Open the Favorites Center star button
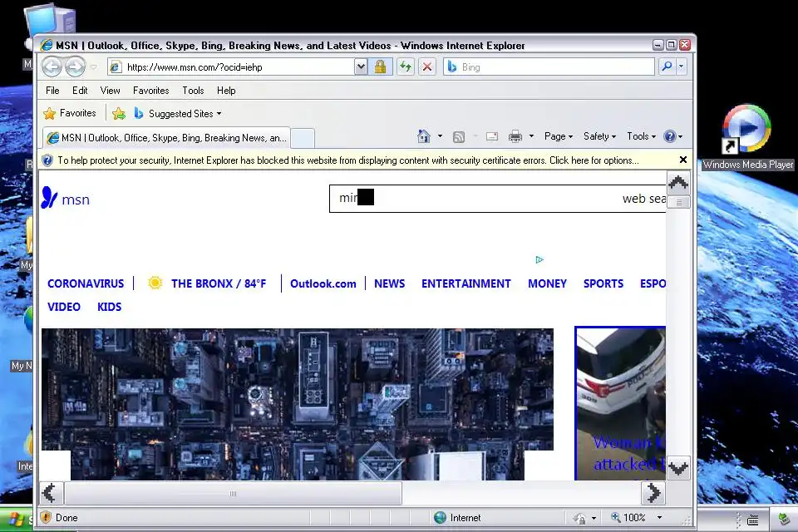Viewport: 798px width, 532px height. tap(70, 113)
